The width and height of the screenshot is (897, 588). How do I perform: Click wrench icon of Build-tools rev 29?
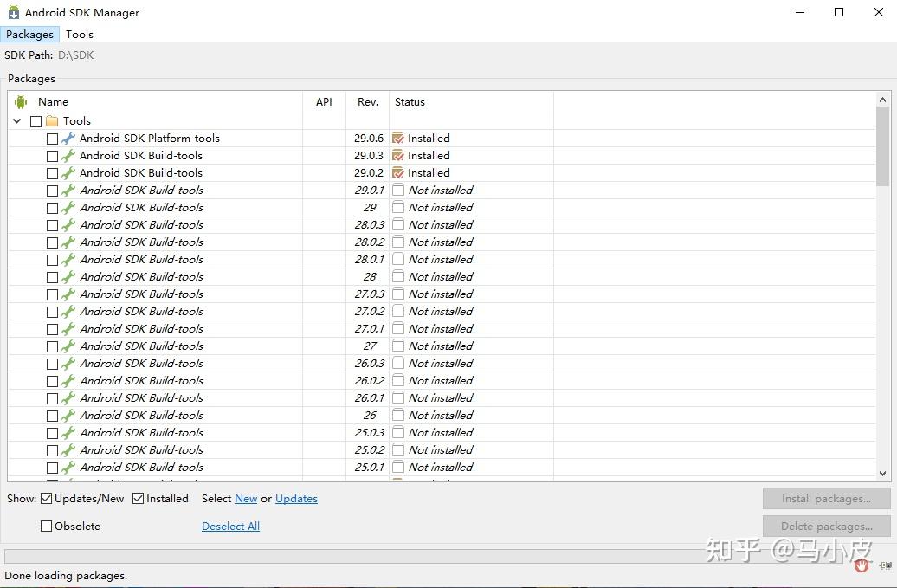[x=68, y=208]
